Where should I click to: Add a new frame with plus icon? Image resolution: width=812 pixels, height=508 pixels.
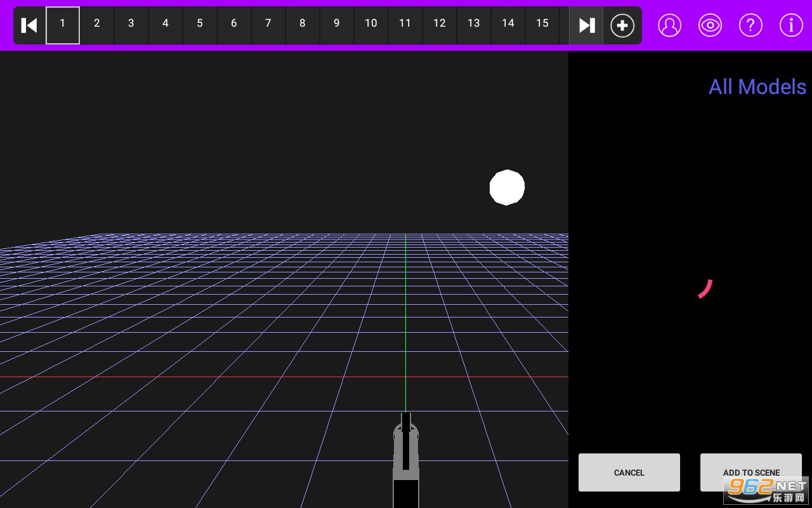(622, 25)
